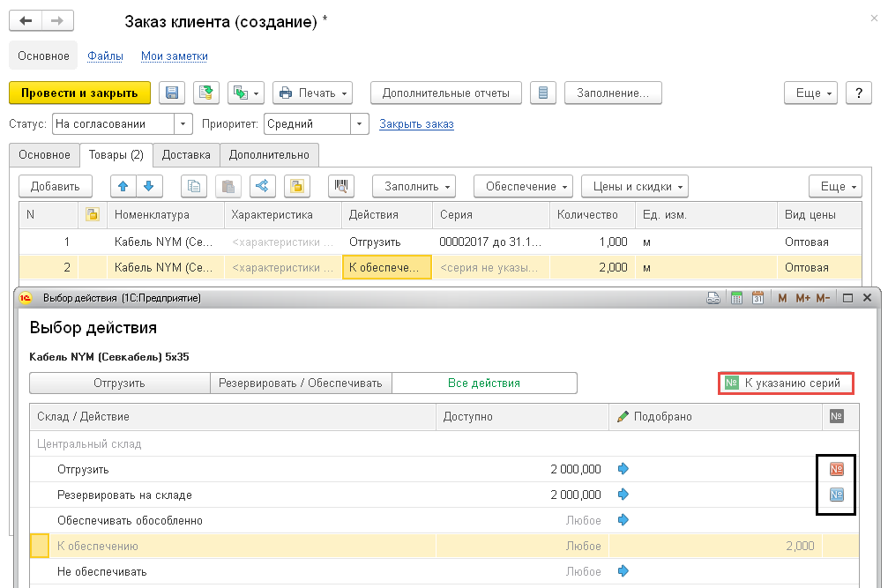Click the report list icon beside Дополнительные отчеты

544,93
